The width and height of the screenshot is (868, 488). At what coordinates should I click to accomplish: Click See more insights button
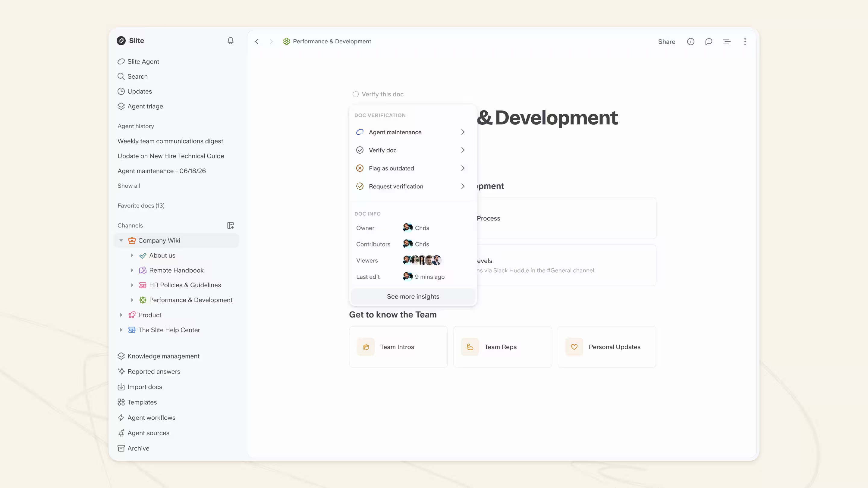pyautogui.click(x=413, y=296)
